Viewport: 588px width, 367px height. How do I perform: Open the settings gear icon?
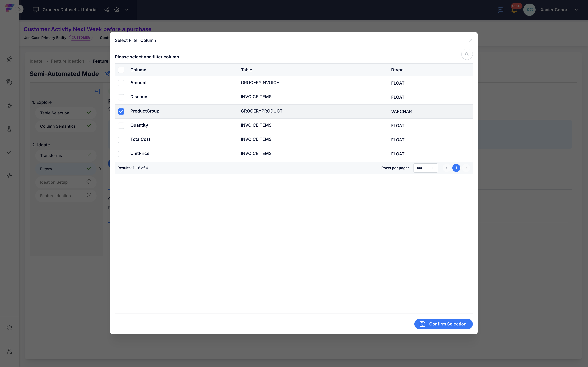click(x=117, y=10)
